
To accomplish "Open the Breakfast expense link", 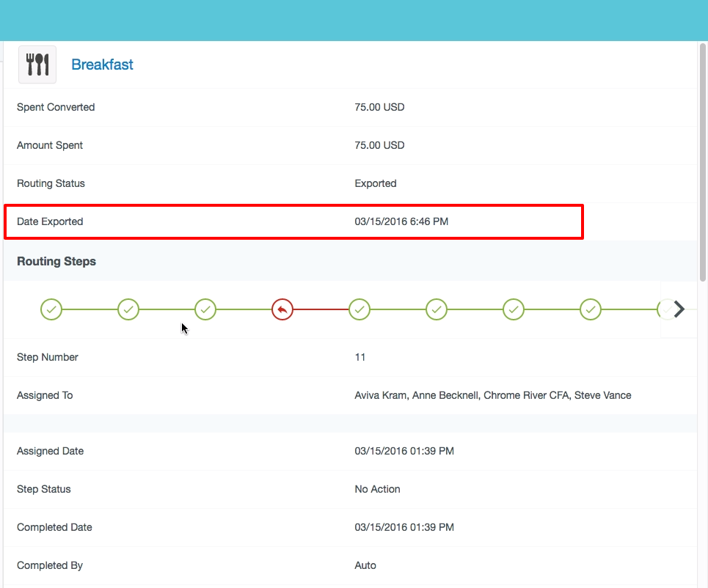I will click(102, 65).
